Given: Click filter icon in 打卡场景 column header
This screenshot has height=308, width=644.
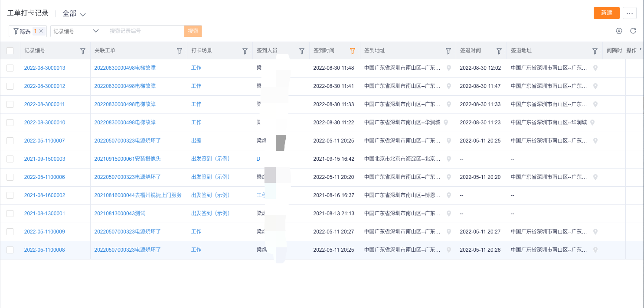Looking at the screenshot, I should (245, 51).
